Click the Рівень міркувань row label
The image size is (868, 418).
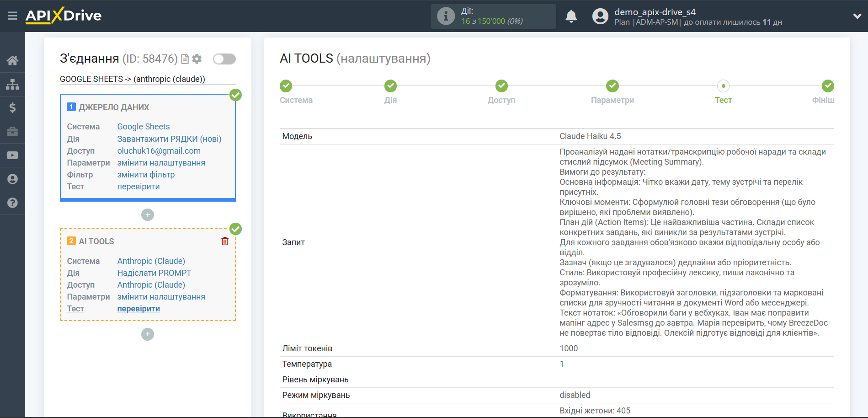(315, 380)
